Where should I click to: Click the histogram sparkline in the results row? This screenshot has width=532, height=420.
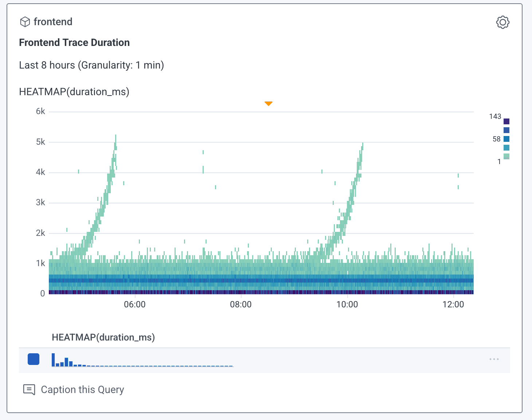point(142,360)
